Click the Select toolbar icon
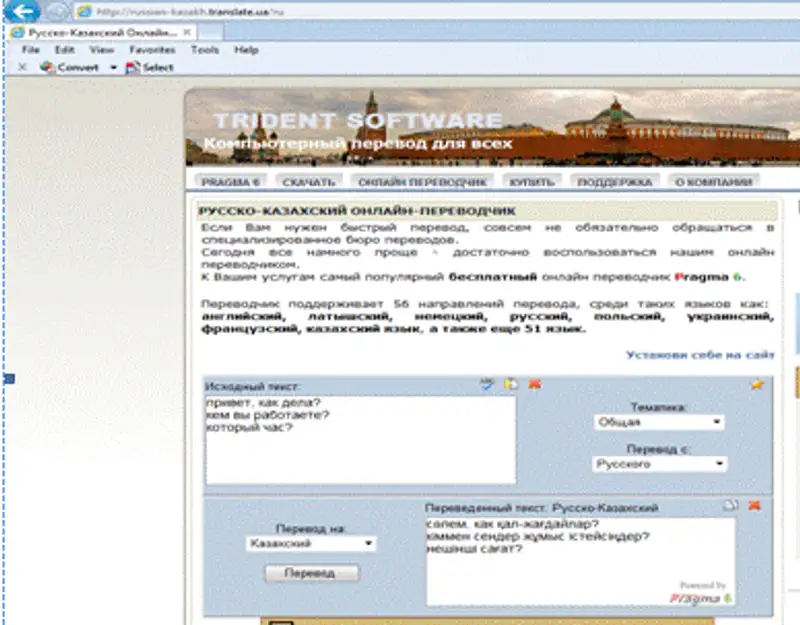Screen dimensions: 800x625 click(x=150, y=67)
